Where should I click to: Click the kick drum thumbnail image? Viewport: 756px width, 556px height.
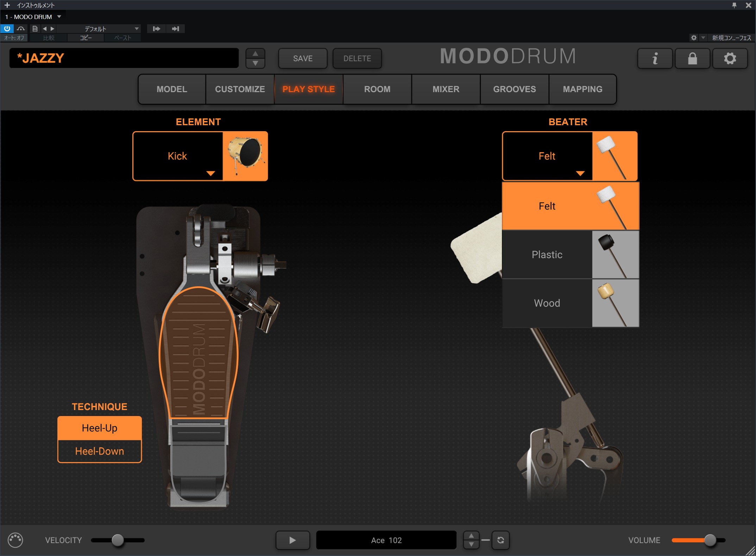(245, 156)
